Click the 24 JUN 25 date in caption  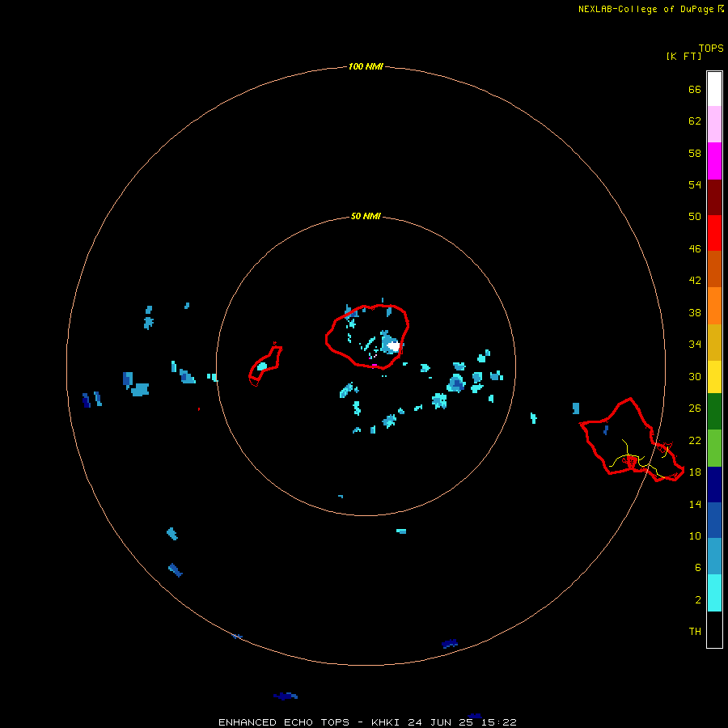tap(441, 722)
